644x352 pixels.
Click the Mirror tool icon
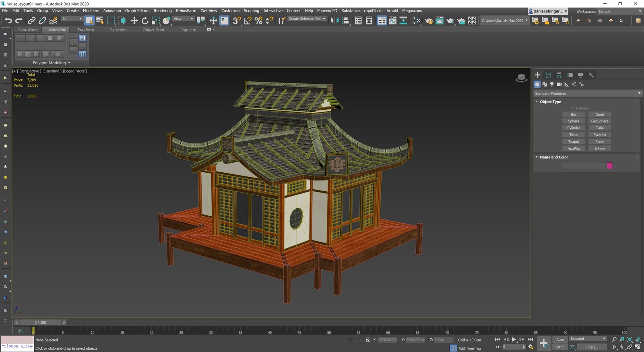[334, 21]
